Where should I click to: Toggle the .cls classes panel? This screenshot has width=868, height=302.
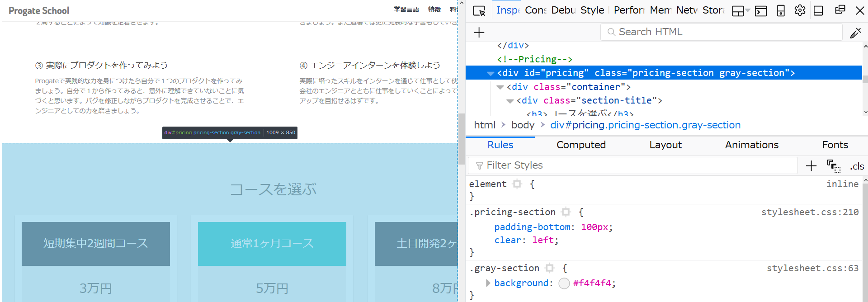857,166
